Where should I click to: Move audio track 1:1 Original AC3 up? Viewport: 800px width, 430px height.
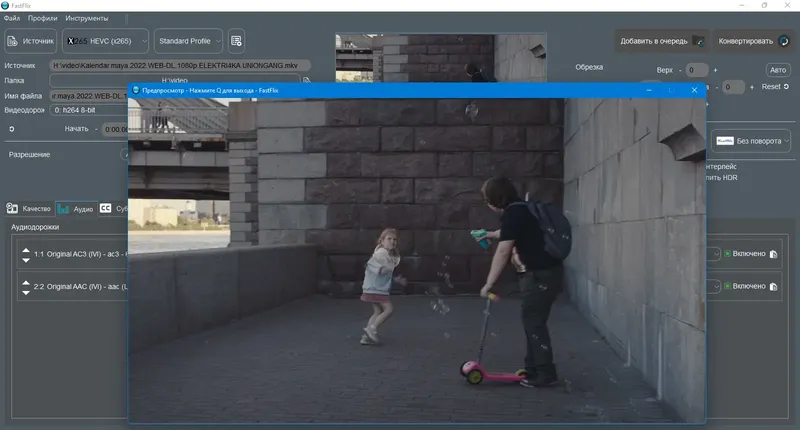coord(26,250)
